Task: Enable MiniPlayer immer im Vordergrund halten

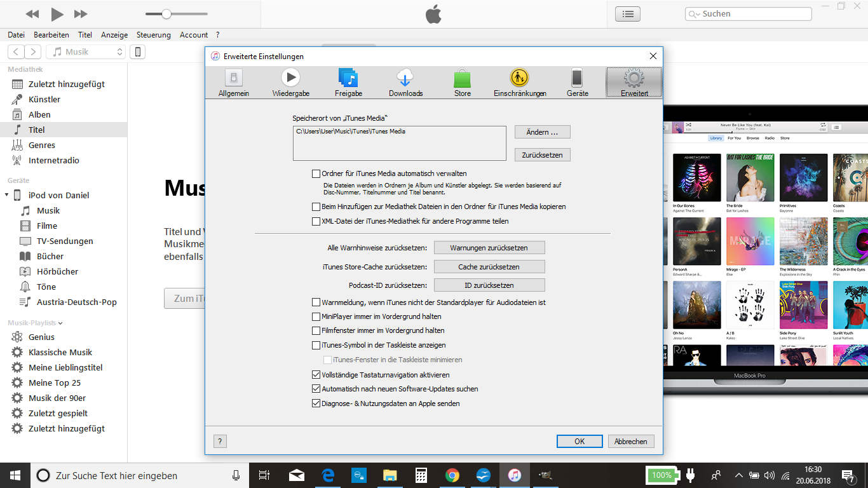Action: 316,316
